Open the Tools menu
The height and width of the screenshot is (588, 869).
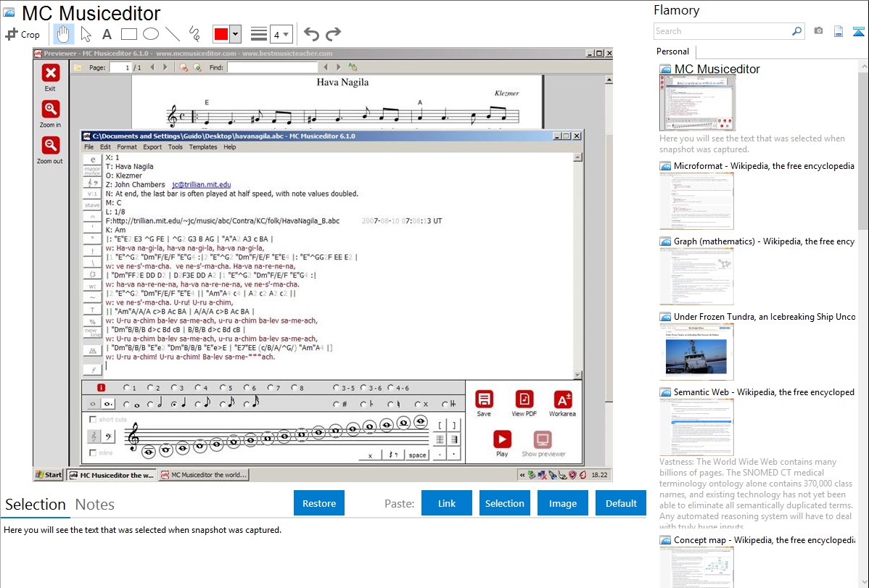click(x=175, y=147)
